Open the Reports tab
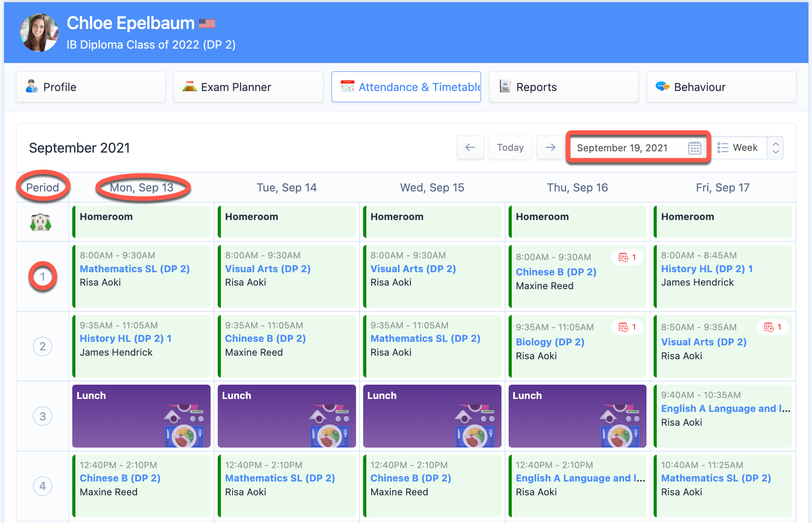Image resolution: width=812 pixels, height=523 pixels. click(563, 87)
